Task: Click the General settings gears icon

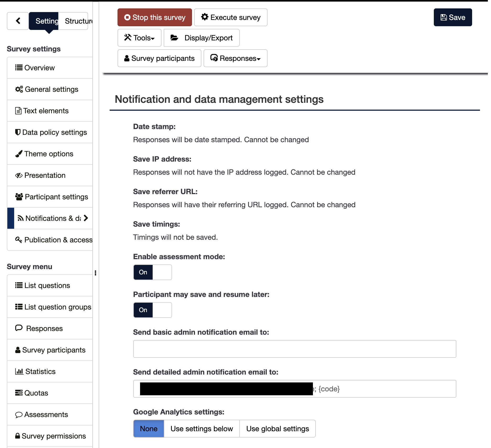Action: (19, 89)
